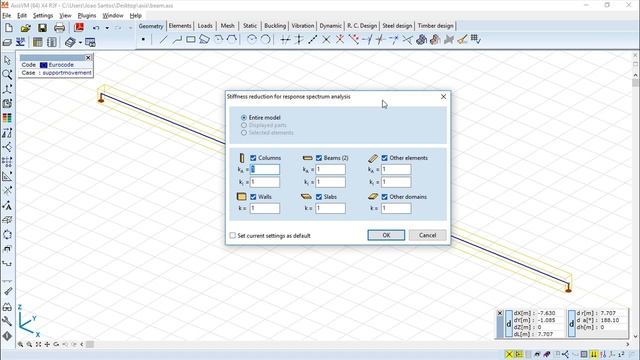
Task: Click the Columns kI input field
Action: point(265,182)
